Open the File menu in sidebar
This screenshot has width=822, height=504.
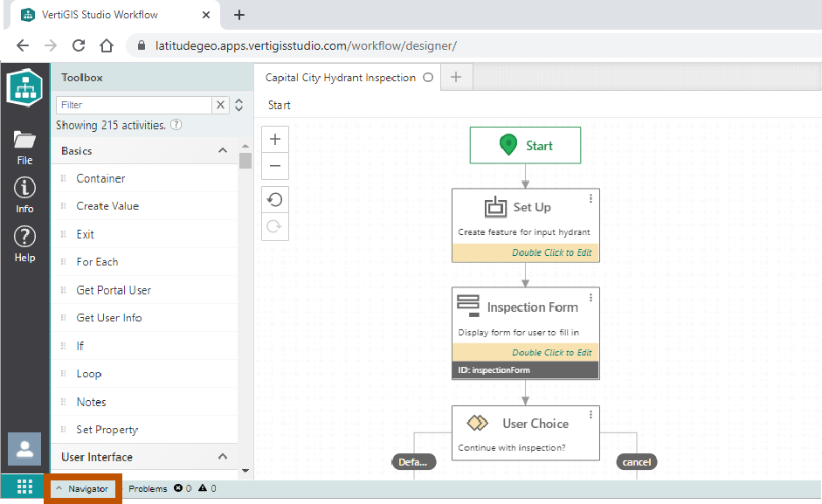[24, 147]
